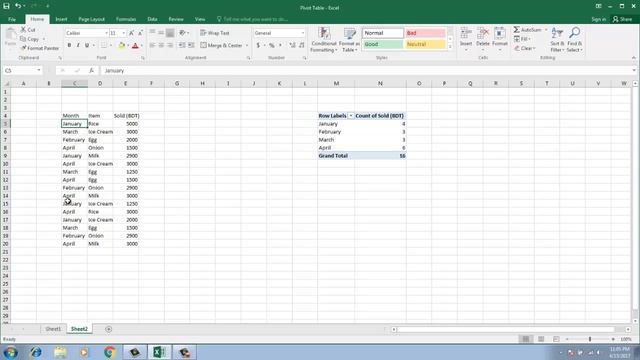This screenshot has height=360, width=640.
Task: Click the Format cells icon
Action: tap(500, 34)
